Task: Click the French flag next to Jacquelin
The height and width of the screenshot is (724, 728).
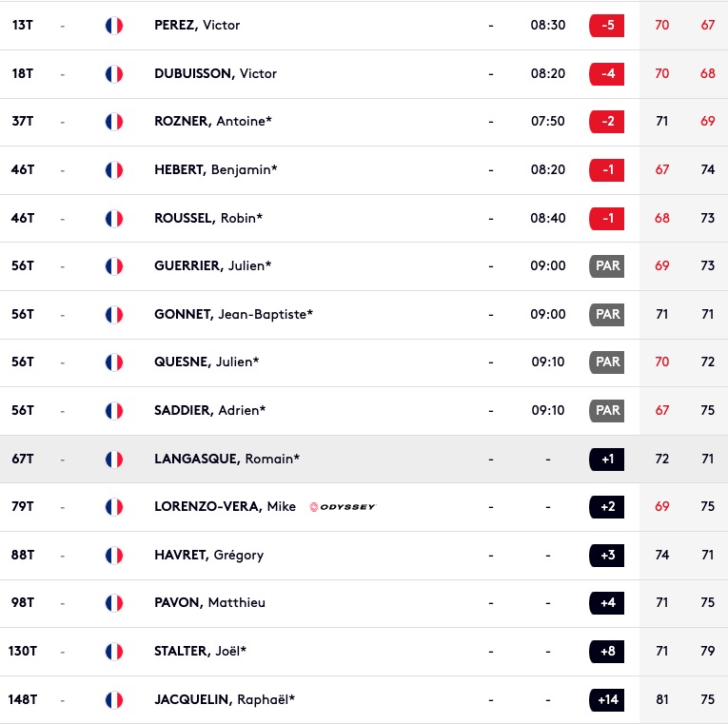Action: [114, 700]
